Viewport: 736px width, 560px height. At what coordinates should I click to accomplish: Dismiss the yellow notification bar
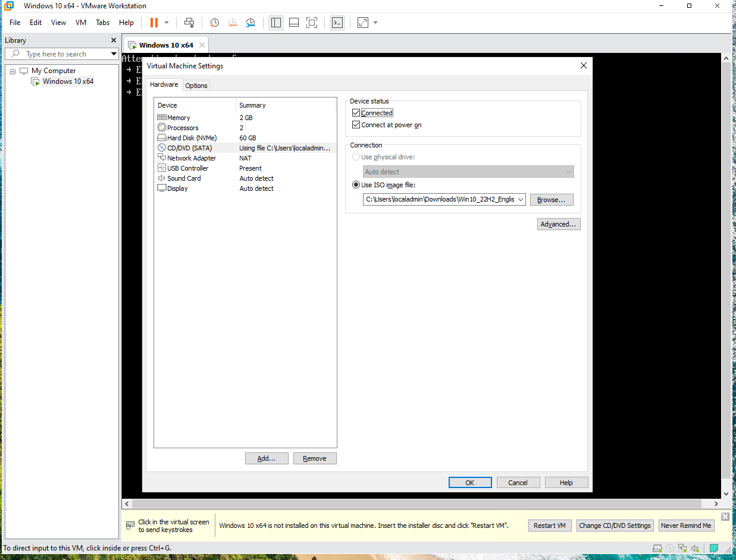point(725,517)
